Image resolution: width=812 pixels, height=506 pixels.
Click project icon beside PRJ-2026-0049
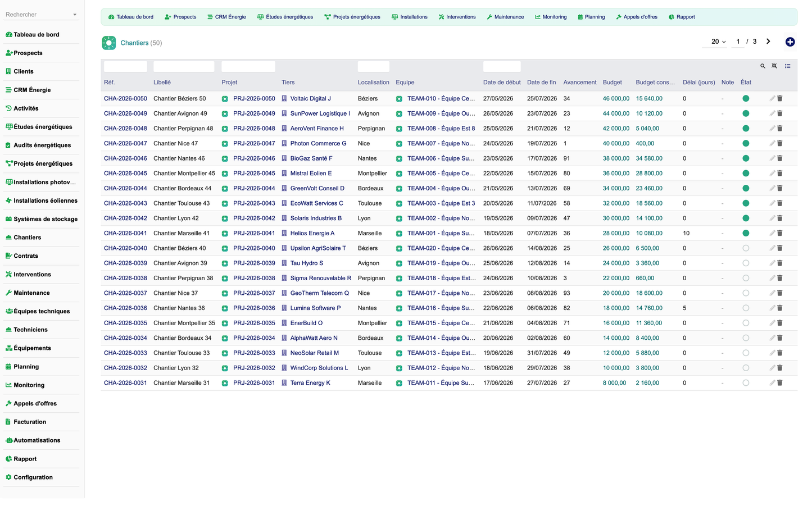click(225, 114)
